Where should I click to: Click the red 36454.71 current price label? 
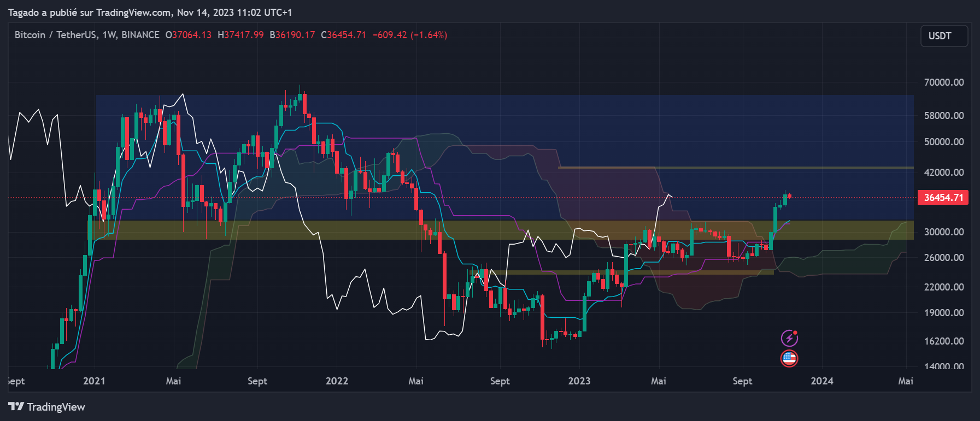tap(943, 198)
